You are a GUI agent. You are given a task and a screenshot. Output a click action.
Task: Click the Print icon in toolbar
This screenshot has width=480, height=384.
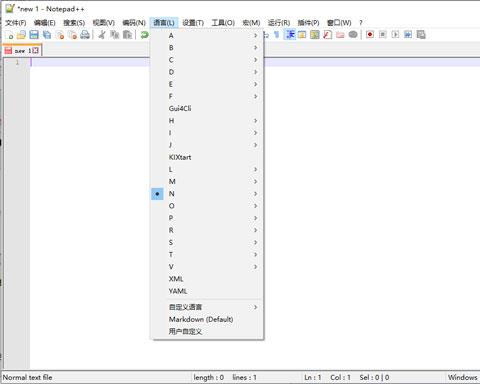(85, 35)
